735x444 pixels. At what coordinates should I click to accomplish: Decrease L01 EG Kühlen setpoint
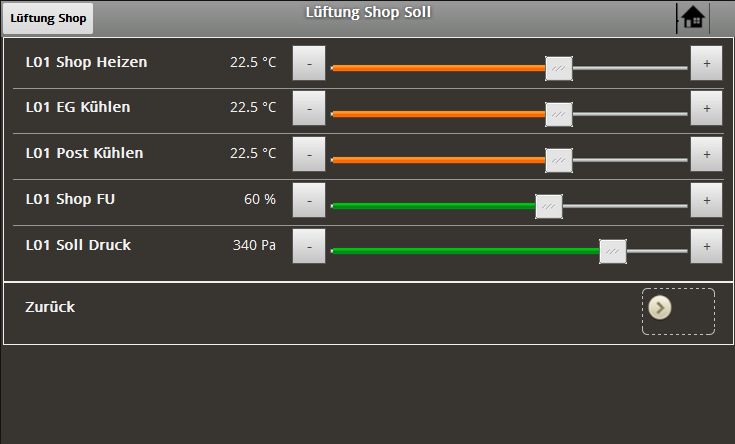tap(309, 108)
